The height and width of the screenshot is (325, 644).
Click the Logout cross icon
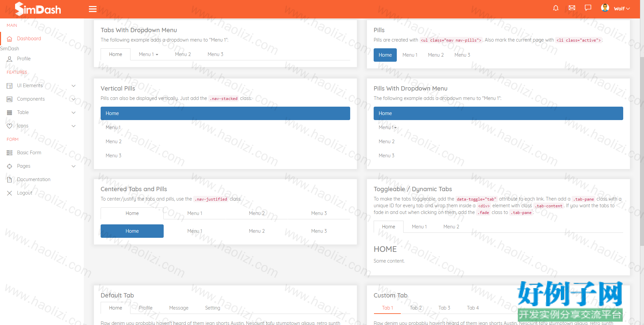click(x=9, y=193)
